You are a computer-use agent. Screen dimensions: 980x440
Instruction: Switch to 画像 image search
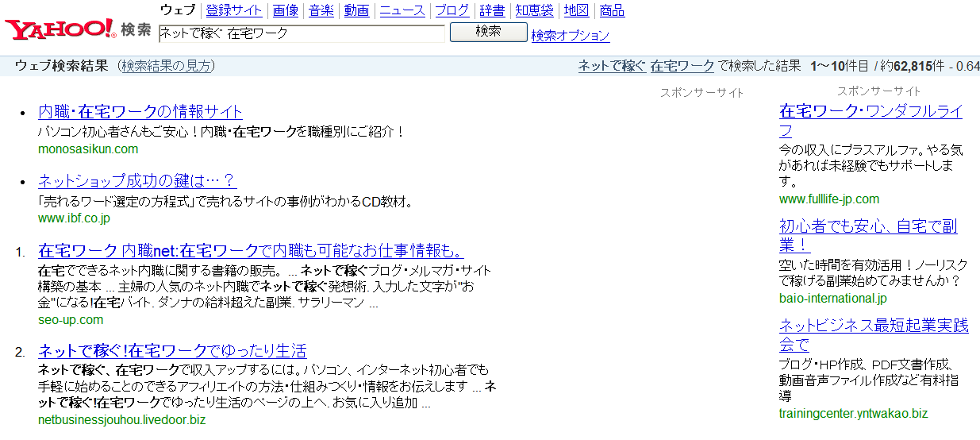point(286,10)
